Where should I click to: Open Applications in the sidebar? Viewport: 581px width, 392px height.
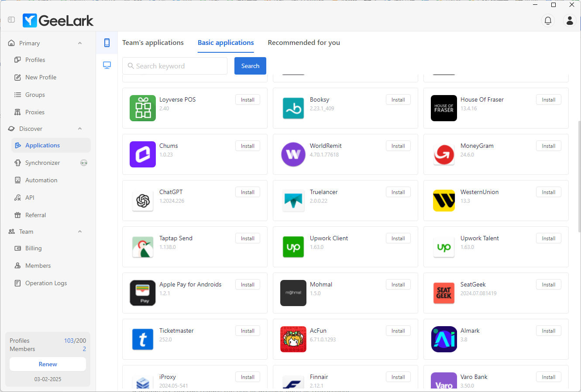[x=51, y=145]
